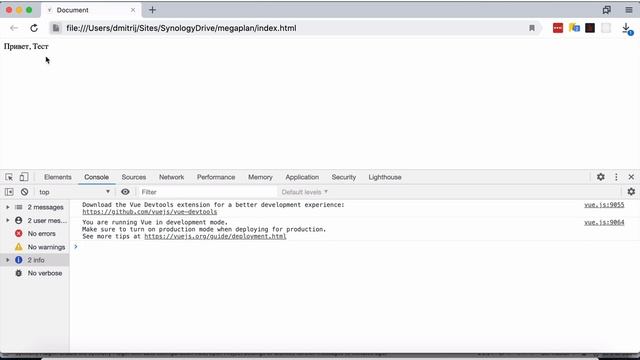Switch to the Application tab
640x360 pixels.
(x=302, y=177)
